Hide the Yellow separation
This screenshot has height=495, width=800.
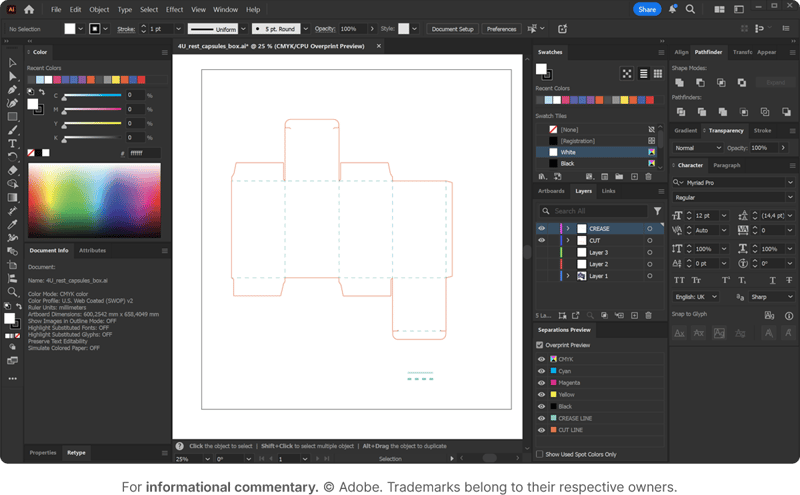(x=541, y=394)
